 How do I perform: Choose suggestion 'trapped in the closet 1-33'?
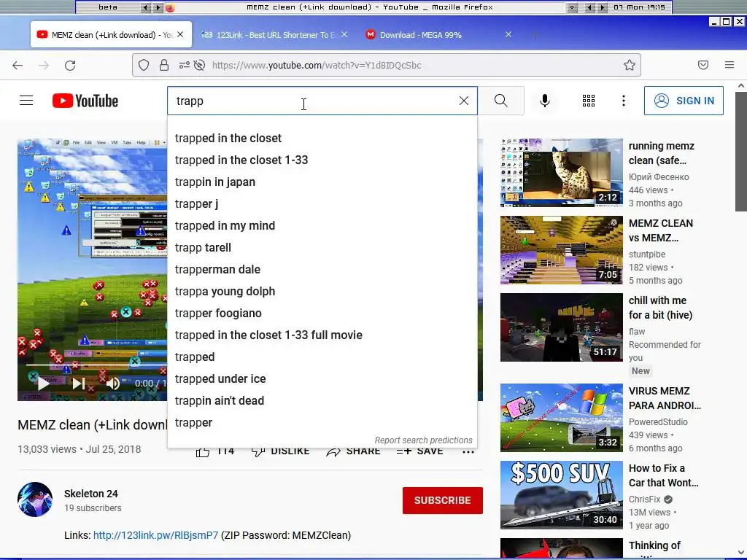(322, 160)
